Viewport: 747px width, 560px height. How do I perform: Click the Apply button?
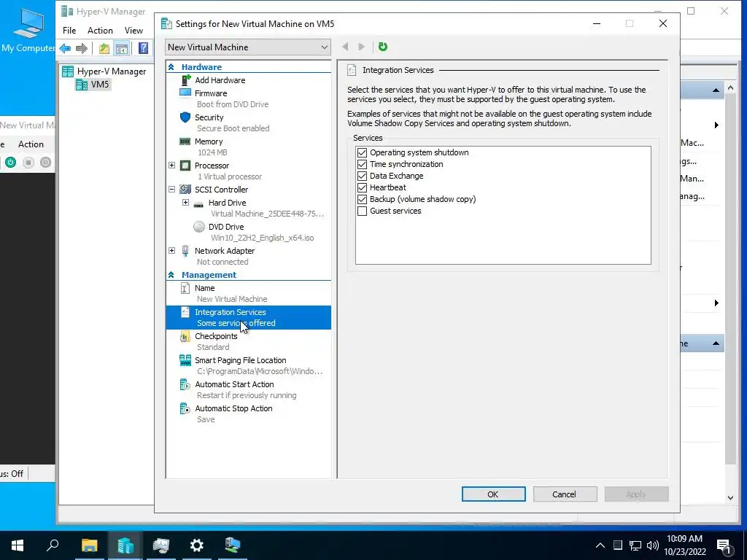click(636, 494)
